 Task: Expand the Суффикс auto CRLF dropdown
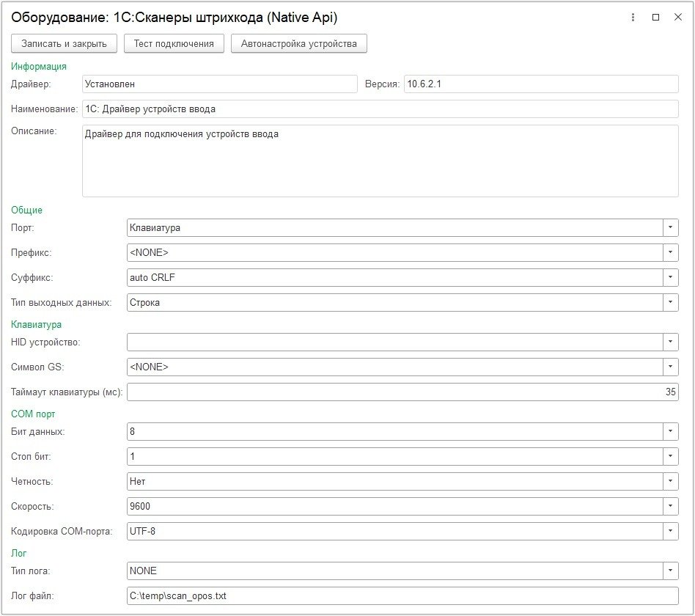click(670, 277)
